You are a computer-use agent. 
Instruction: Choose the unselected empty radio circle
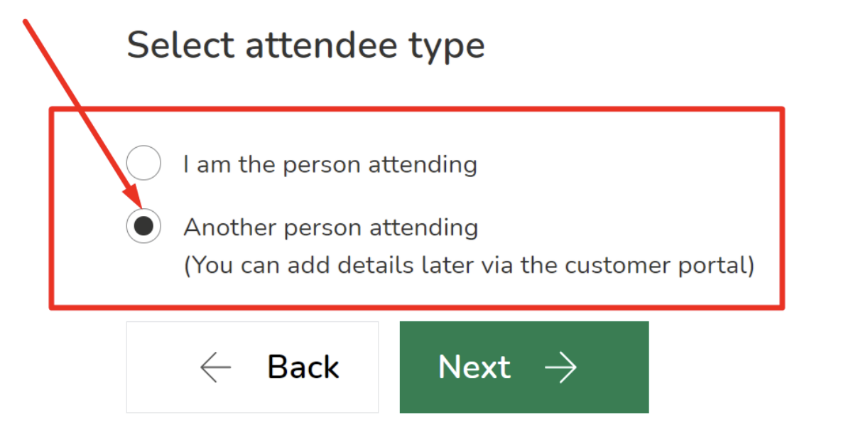point(143,164)
